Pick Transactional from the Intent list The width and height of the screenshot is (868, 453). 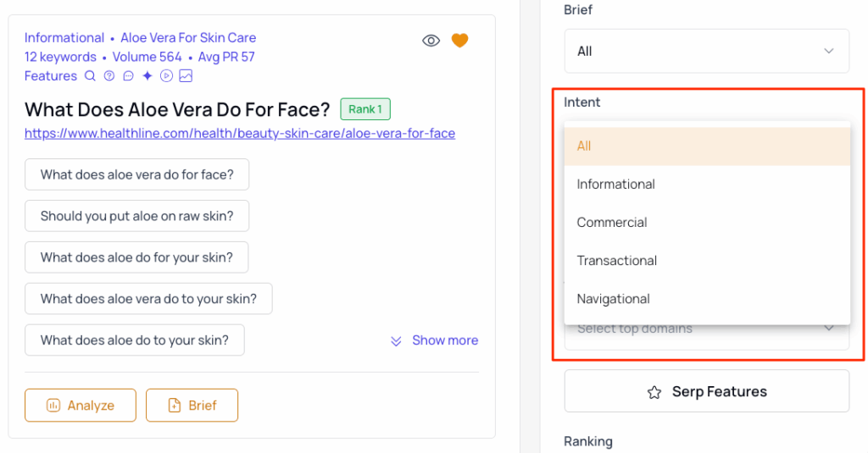click(617, 260)
